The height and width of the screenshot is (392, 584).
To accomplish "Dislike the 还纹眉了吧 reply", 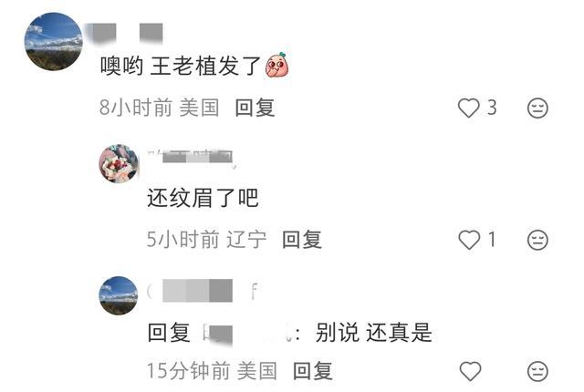I will [537, 240].
